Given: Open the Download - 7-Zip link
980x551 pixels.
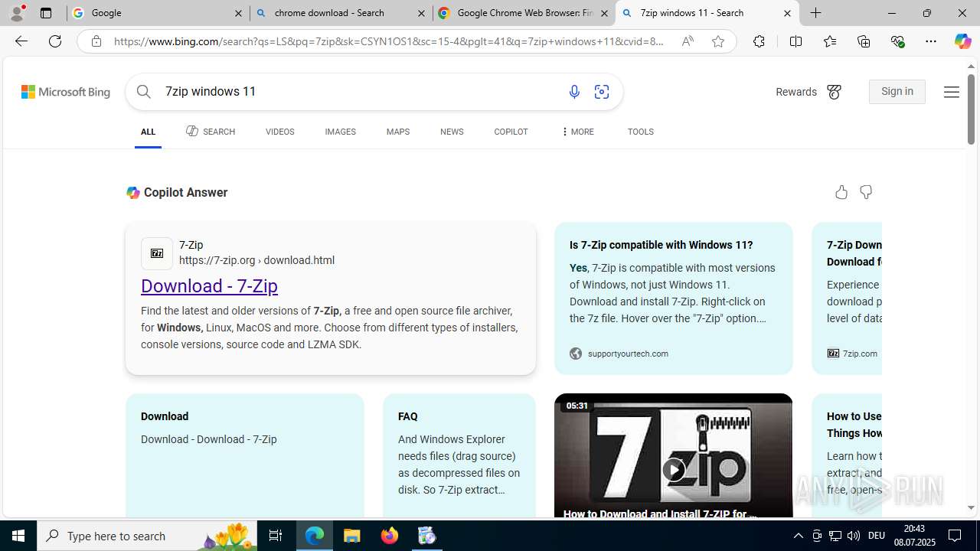Looking at the screenshot, I should [x=209, y=286].
